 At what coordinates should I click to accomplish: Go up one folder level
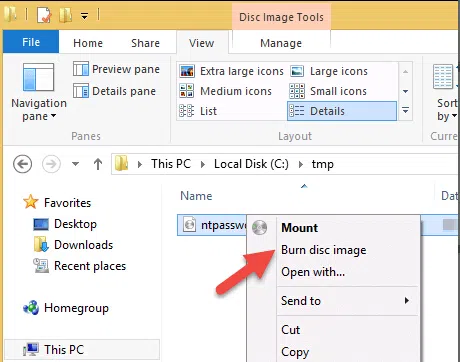[98, 164]
